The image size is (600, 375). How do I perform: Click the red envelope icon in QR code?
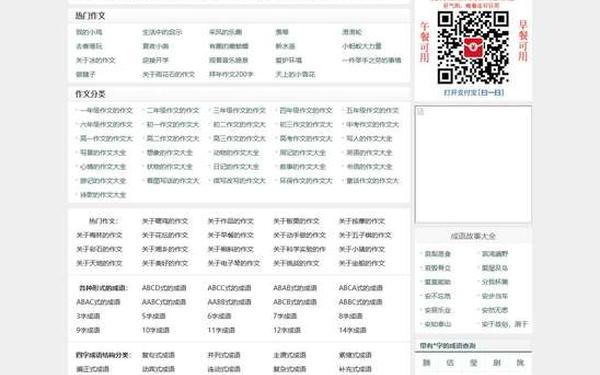point(473,47)
